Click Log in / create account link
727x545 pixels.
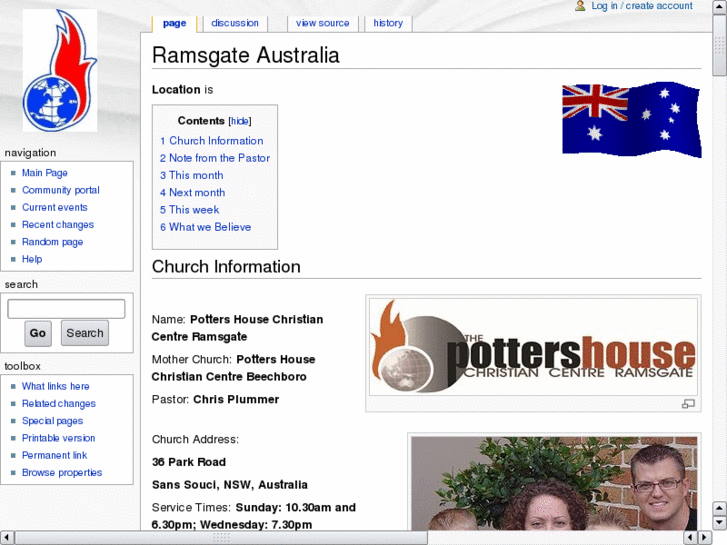tap(642, 6)
